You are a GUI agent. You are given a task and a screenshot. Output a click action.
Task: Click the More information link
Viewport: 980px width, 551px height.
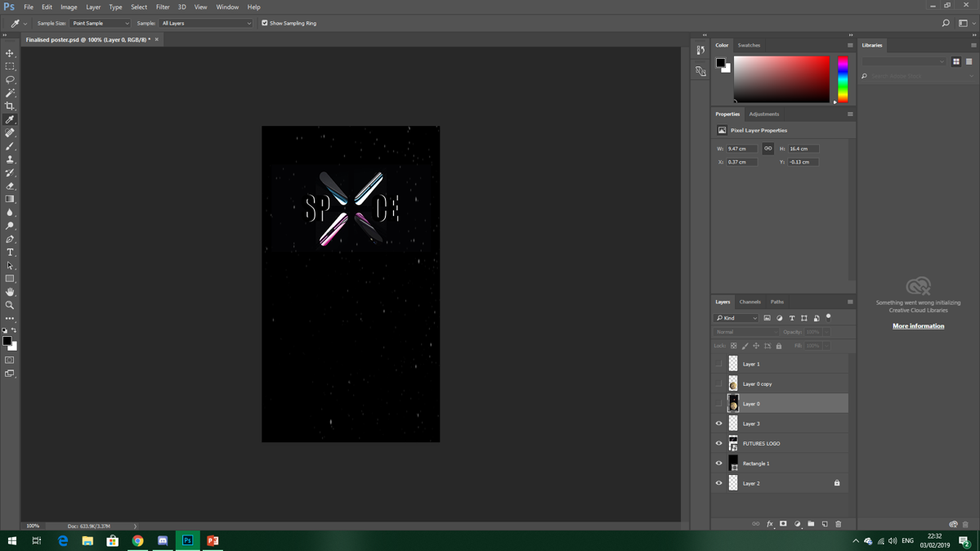(918, 326)
